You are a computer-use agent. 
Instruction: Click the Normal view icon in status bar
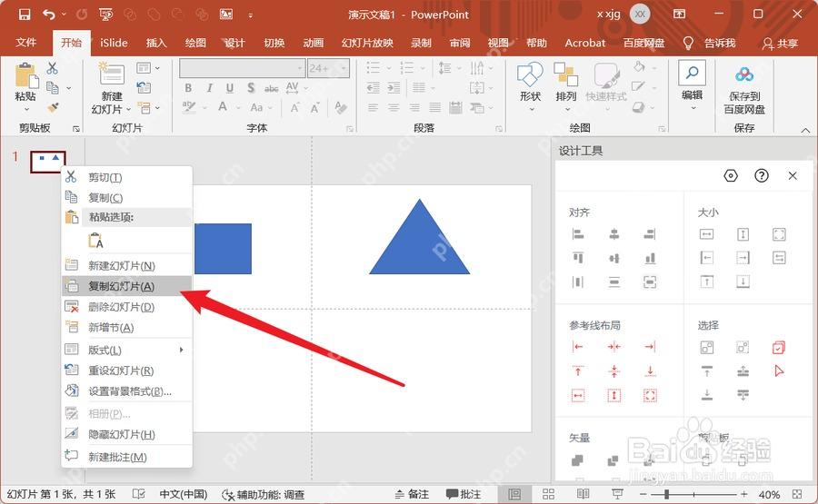coord(514,494)
